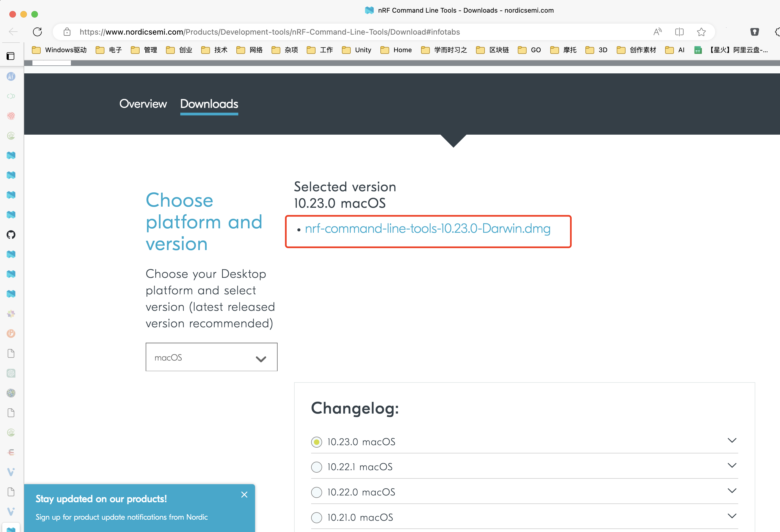Open the 创作素材 bookmark folder
Image resolution: width=780 pixels, height=532 pixels.
636,50
